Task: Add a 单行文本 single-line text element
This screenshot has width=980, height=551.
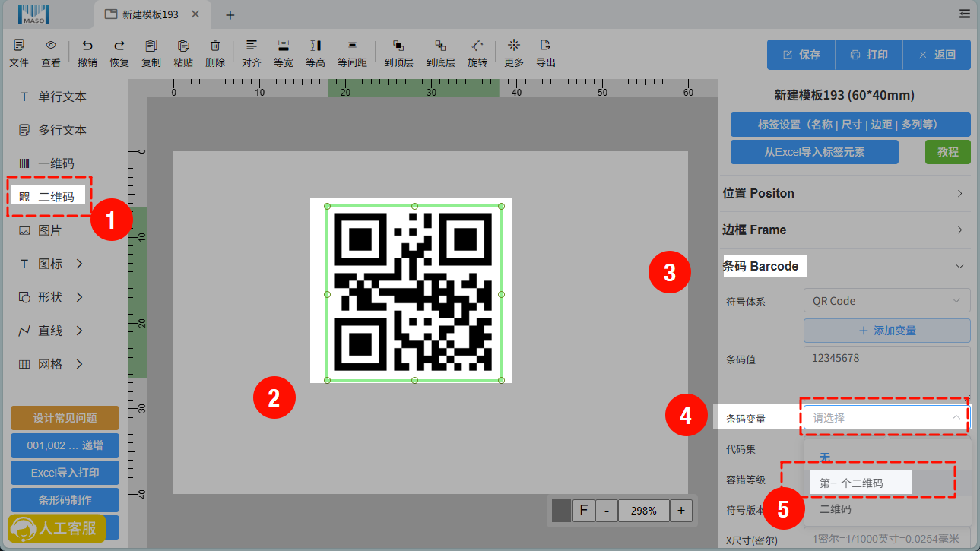Action: click(x=53, y=97)
